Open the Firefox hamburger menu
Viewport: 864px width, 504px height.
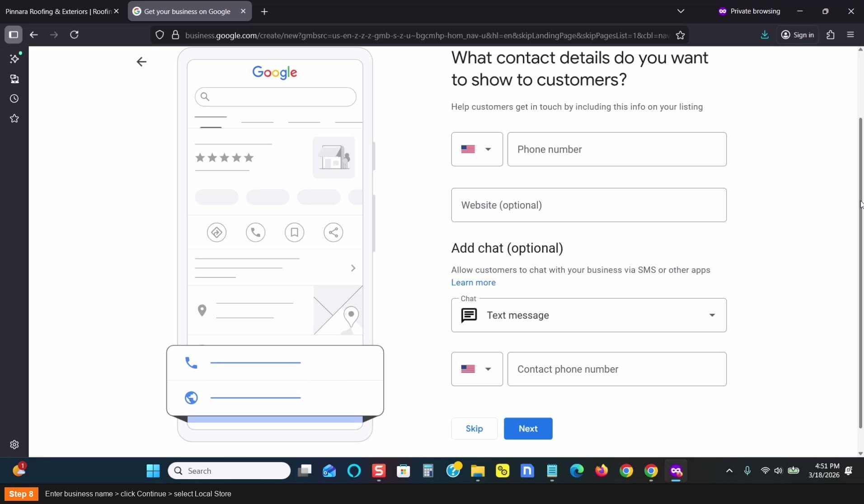click(850, 35)
